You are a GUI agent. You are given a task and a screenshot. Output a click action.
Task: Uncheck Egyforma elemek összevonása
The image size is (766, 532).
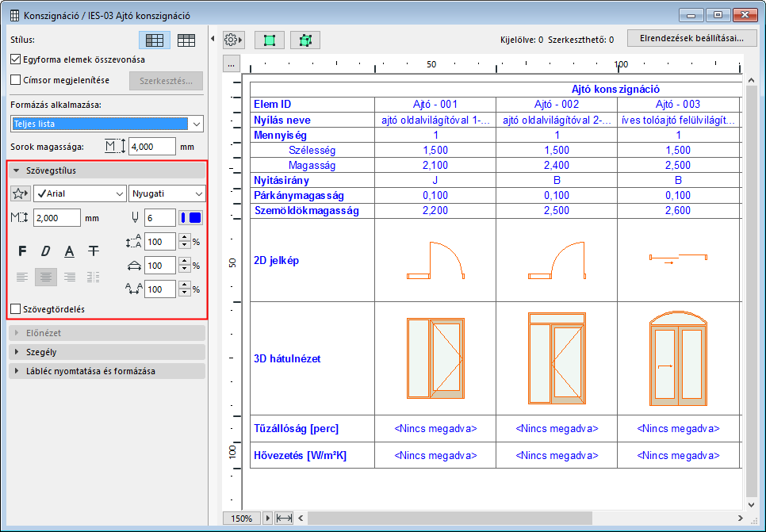(x=16, y=59)
